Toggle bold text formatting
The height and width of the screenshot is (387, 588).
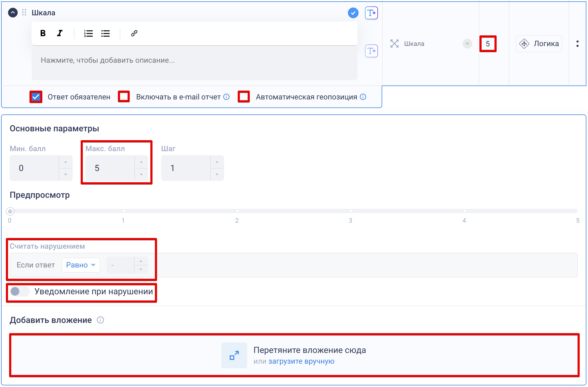(43, 33)
